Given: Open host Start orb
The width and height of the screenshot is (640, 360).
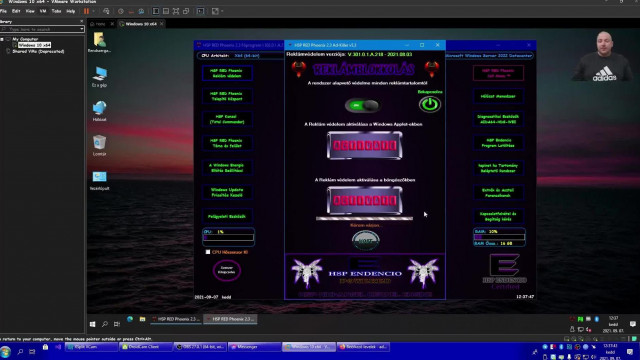Looking at the screenshot, I should 5,351.
